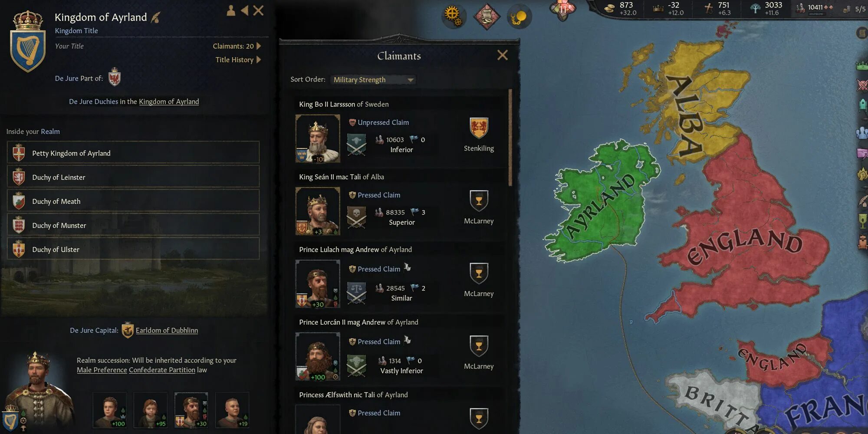Expand the Claimants: 20 list arrow

(259, 46)
